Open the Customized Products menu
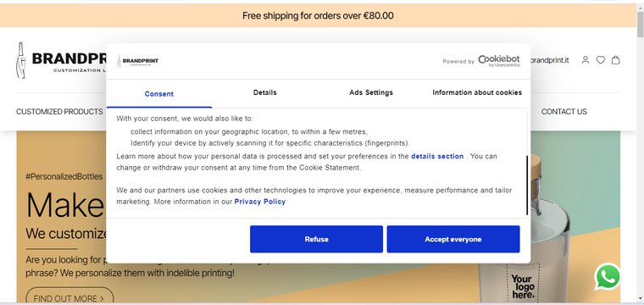Viewport: 644px width, 305px height. 59,112
